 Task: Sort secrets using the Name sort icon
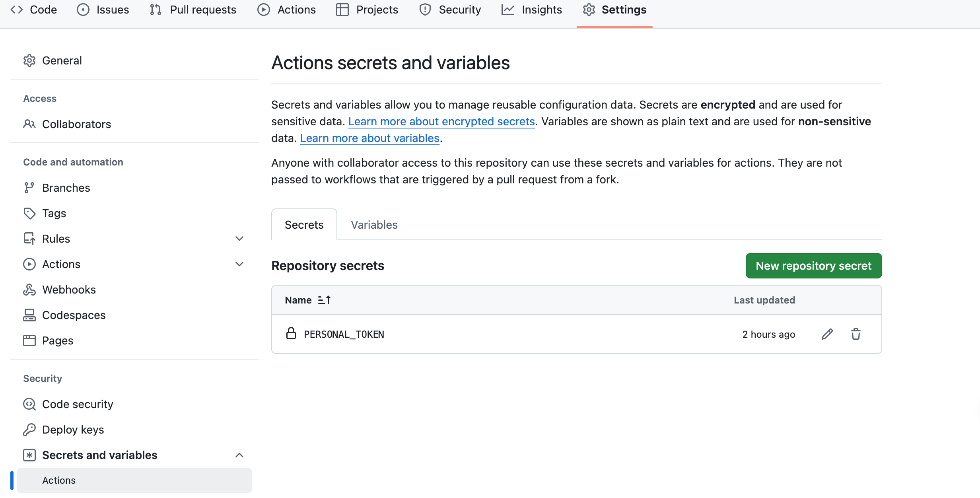click(x=325, y=300)
